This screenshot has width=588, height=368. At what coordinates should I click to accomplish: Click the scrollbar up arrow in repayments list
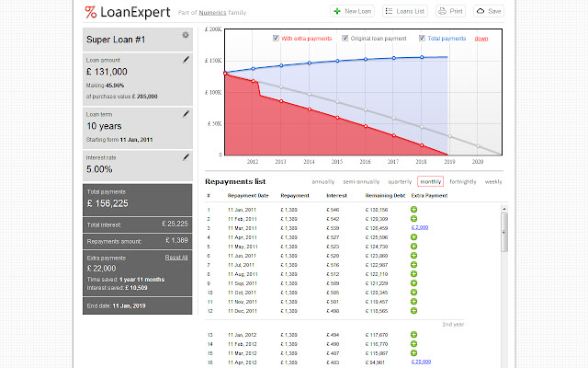(x=504, y=209)
